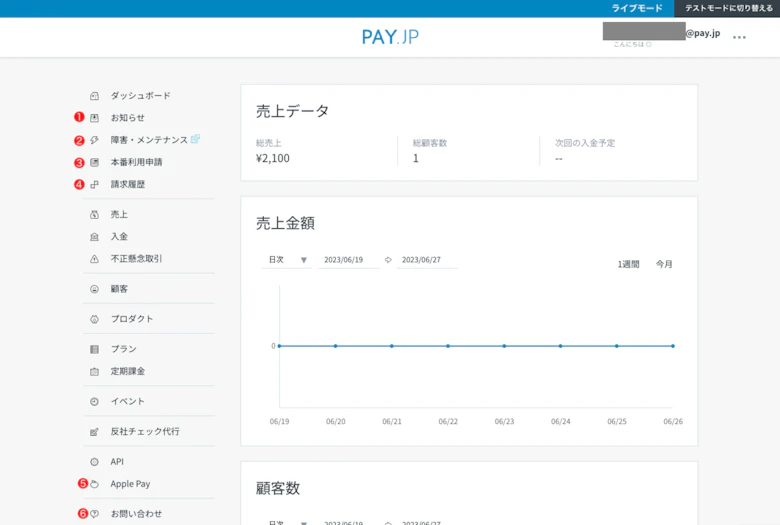Click the PAY.JP logo

(x=390, y=37)
